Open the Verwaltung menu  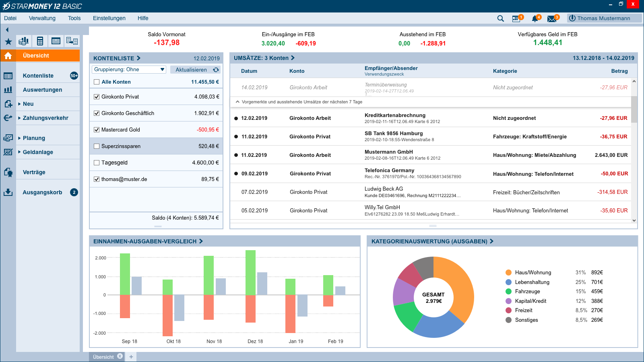coord(42,18)
